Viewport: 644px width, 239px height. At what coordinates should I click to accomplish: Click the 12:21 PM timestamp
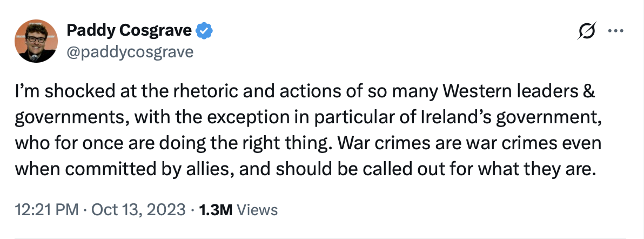pyautogui.click(x=39, y=210)
